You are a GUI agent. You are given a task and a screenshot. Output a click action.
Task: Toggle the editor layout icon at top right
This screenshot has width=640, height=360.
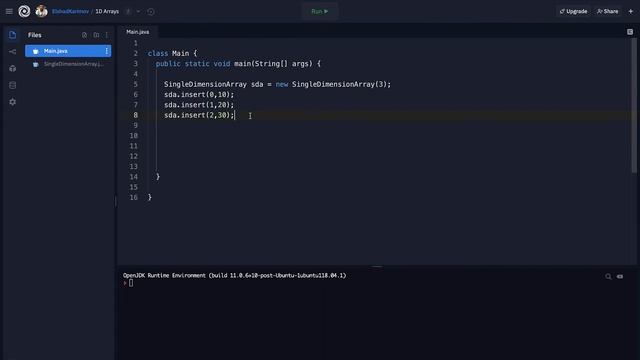(630, 32)
